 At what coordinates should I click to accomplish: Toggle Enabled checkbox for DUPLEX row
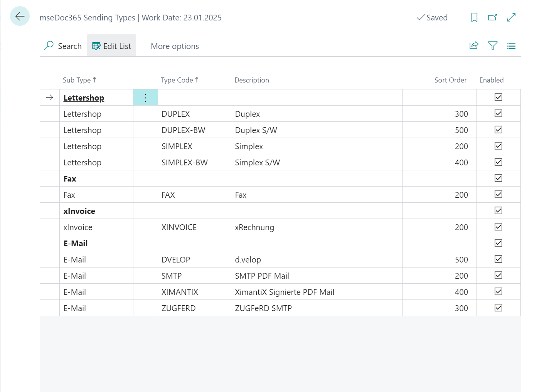(x=498, y=114)
